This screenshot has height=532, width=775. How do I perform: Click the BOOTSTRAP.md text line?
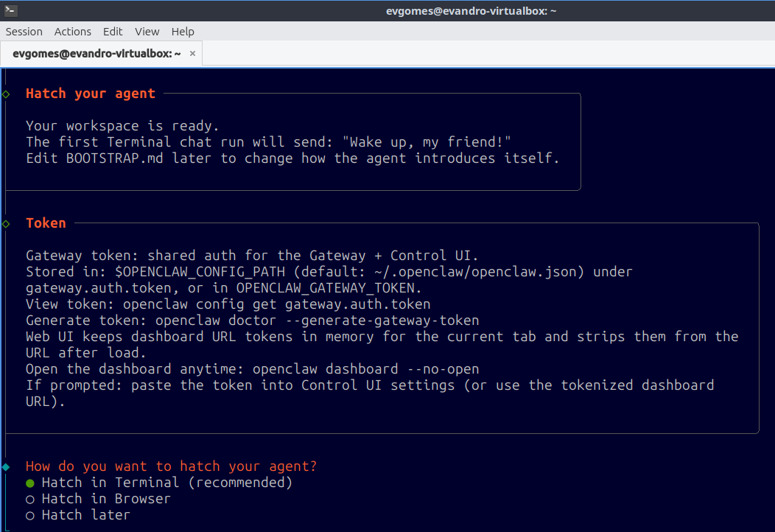(x=292, y=158)
